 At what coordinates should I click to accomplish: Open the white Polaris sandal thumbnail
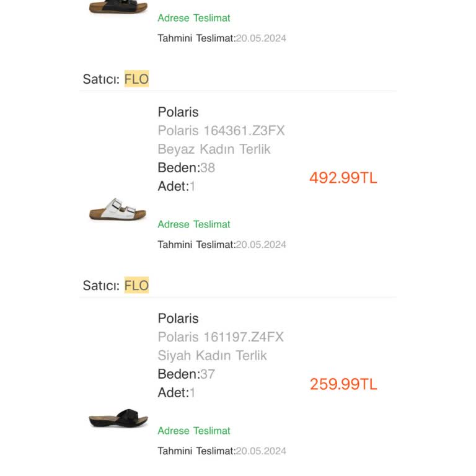point(118,210)
